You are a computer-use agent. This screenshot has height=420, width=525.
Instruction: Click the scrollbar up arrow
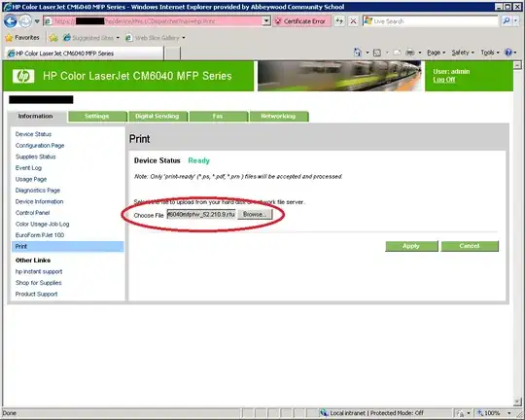pyautogui.click(x=517, y=65)
